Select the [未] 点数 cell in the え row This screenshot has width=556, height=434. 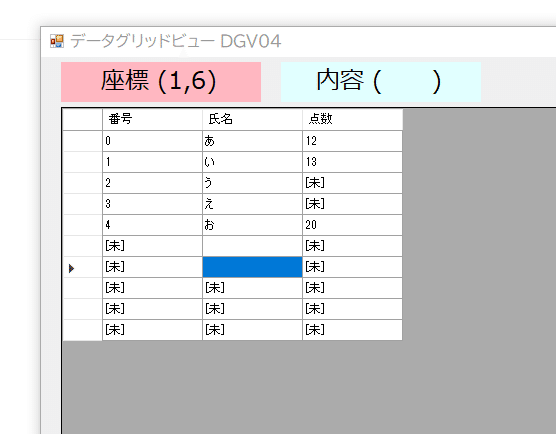[352, 204]
